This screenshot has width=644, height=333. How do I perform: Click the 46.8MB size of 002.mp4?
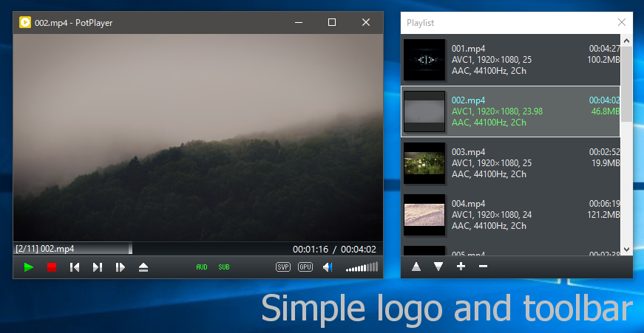click(606, 111)
